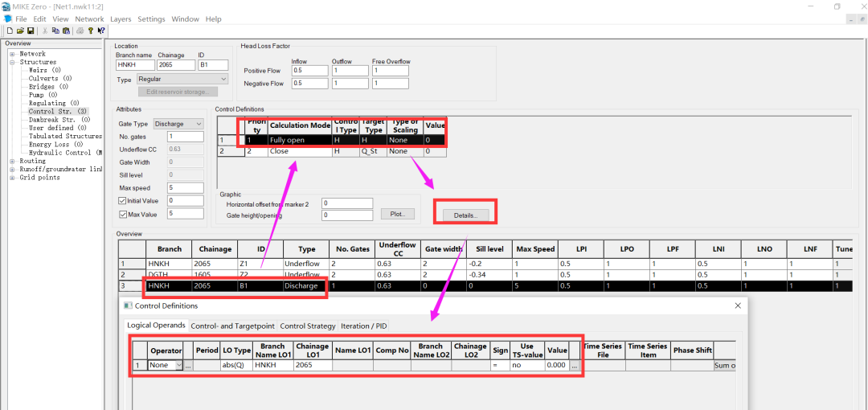868x410 pixels.
Task: Open the ellipsis button next to the Value cell
Action: click(575, 366)
